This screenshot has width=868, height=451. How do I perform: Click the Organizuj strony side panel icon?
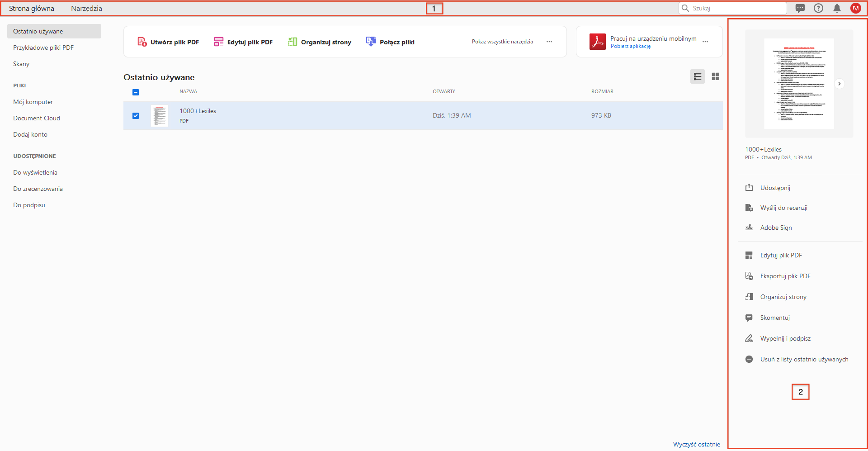(x=749, y=297)
